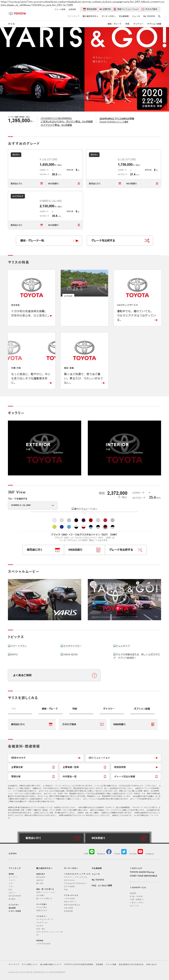The image size is (169, 980).
Task: Expand the HYBRID Z 1.5L-2WD grade dropdown
Action: click(32, 505)
